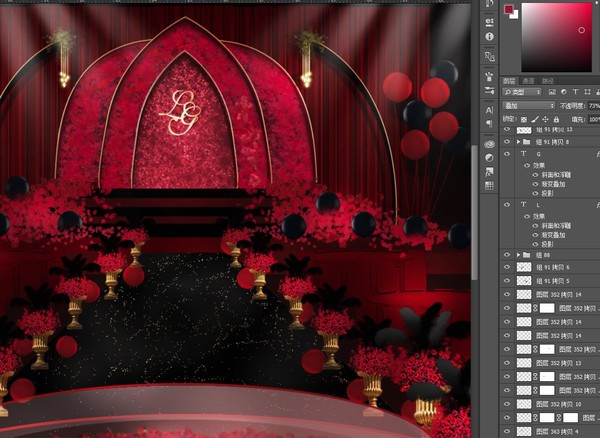
Task: Hide layer 图层 352 拷贝 13
Action: coord(507,363)
